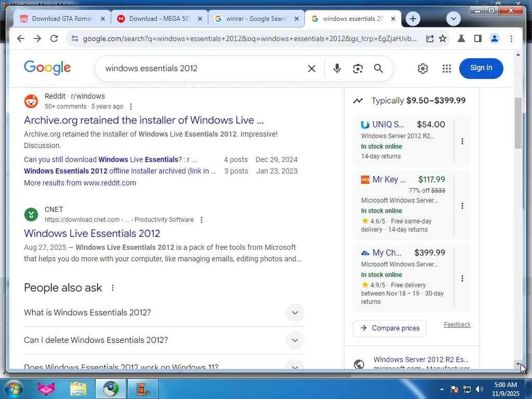Share this page icon
Image resolution: width=532 pixels, height=399 pixels.
pyautogui.click(x=430, y=38)
